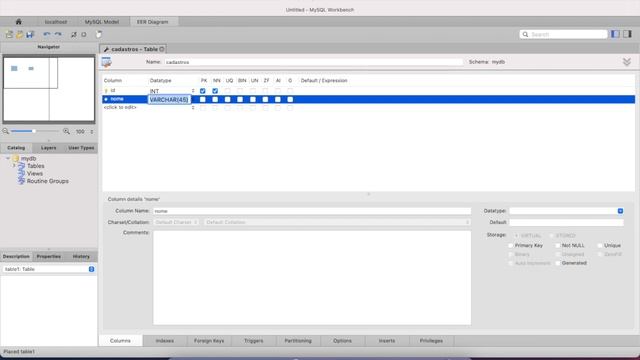The image size is (640, 360).
Task: Switch to the User Types tab
Action: (81, 148)
